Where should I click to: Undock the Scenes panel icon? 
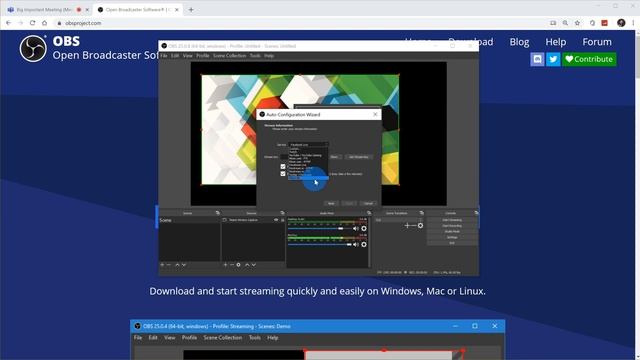[218, 213]
